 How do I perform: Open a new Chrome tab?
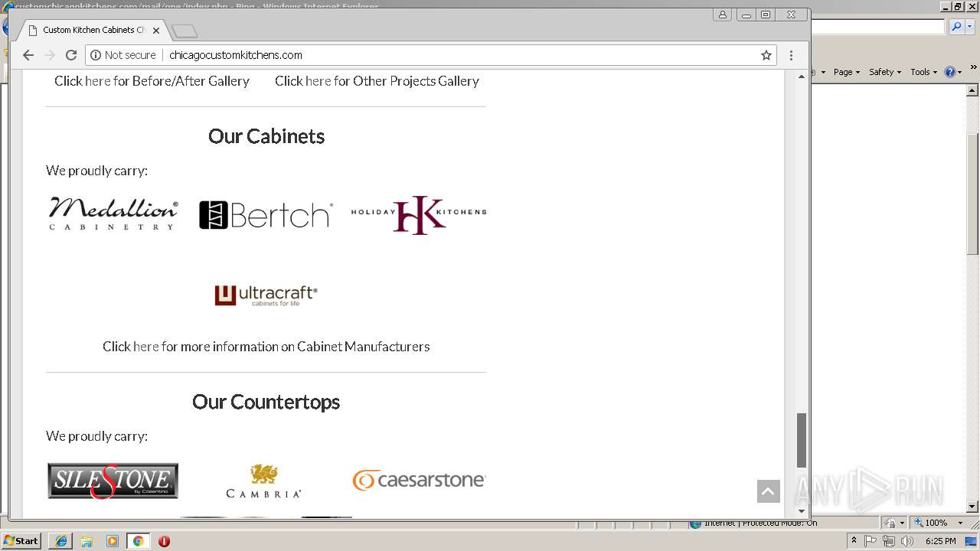185,31
